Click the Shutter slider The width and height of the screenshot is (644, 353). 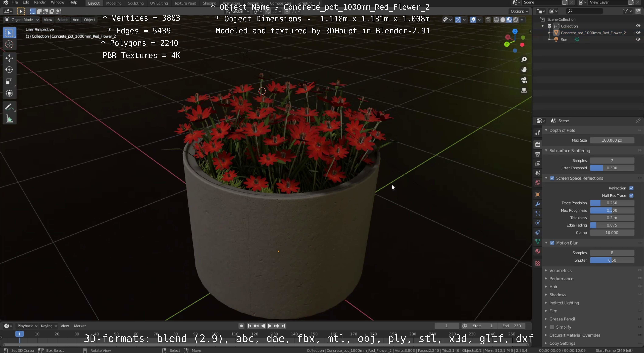[x=612, y=260]
